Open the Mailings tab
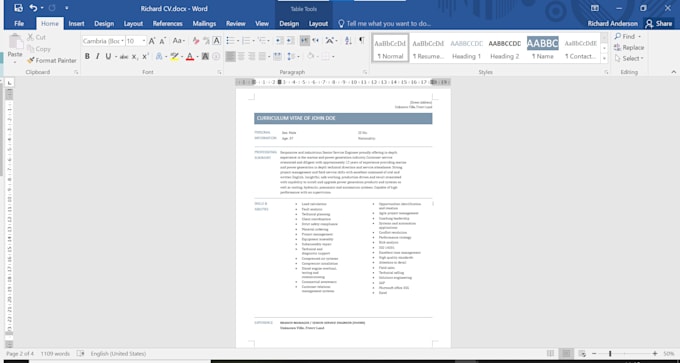 click(x=204, y=24)
